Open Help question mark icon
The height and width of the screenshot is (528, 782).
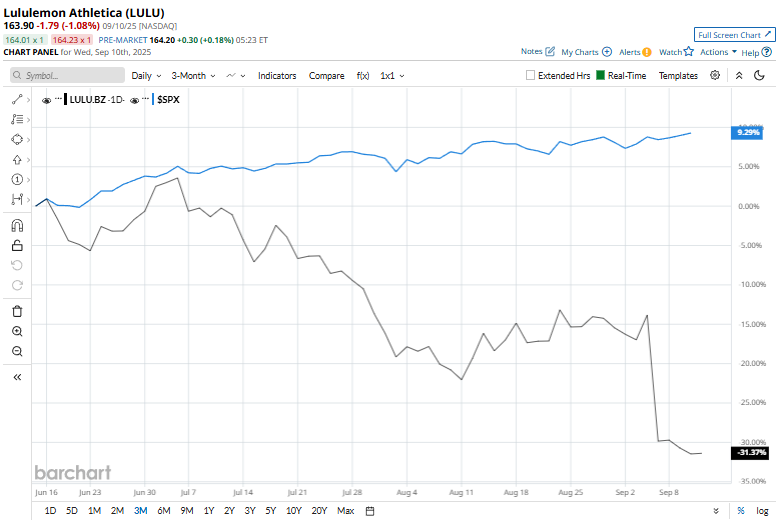click(x=767, y=52)
